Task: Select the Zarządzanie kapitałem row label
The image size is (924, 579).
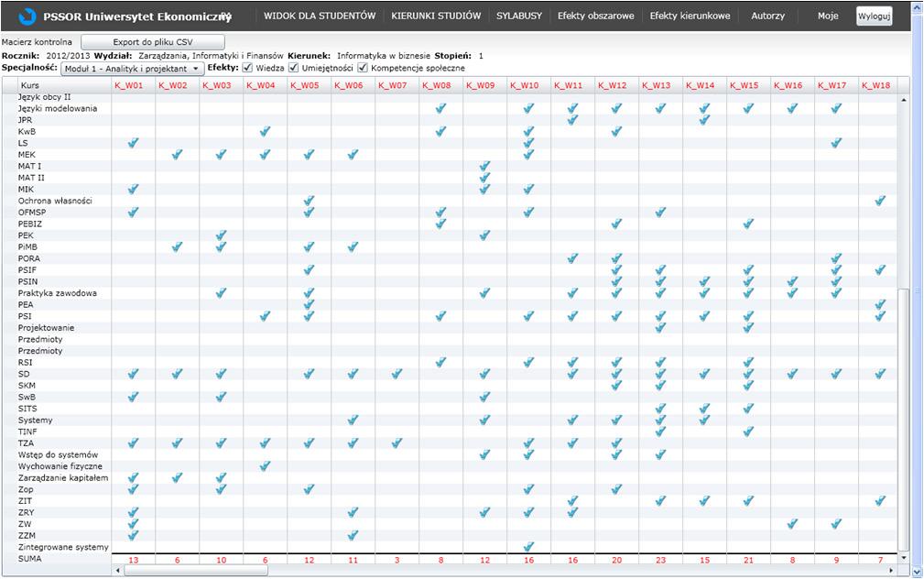Action: tap(63, 478)
